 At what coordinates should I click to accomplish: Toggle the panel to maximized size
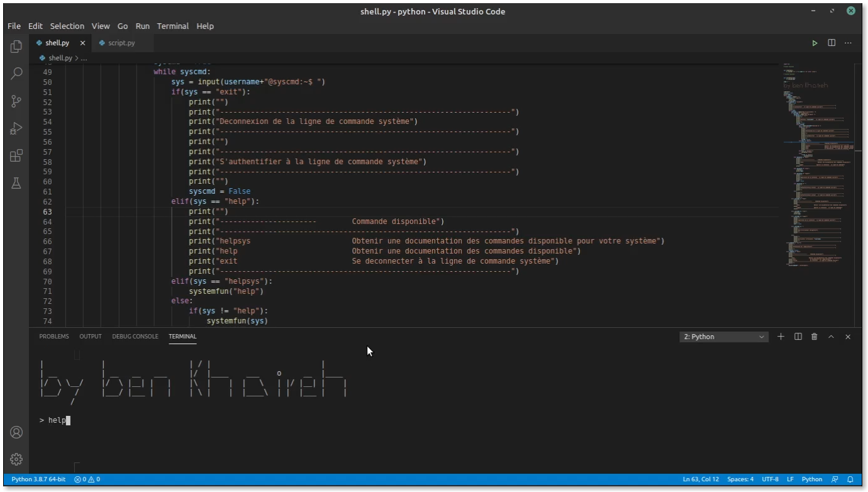831,337
